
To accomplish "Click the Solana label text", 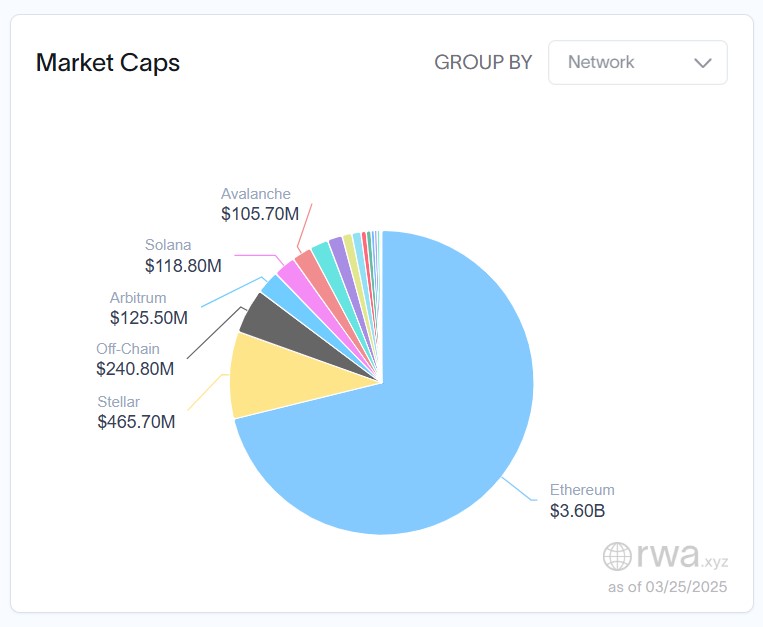I will pyautogui.click(x=168, y=245).
